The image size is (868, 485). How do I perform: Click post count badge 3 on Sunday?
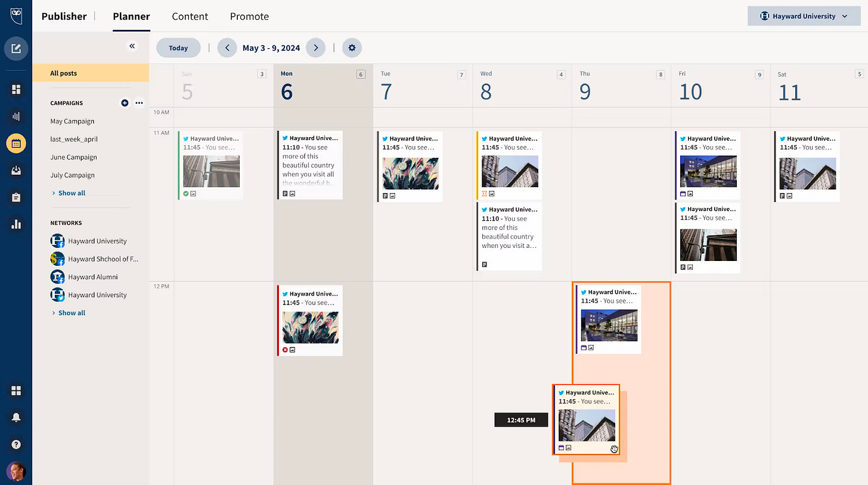pyautogui.click(x=261, y=74)
